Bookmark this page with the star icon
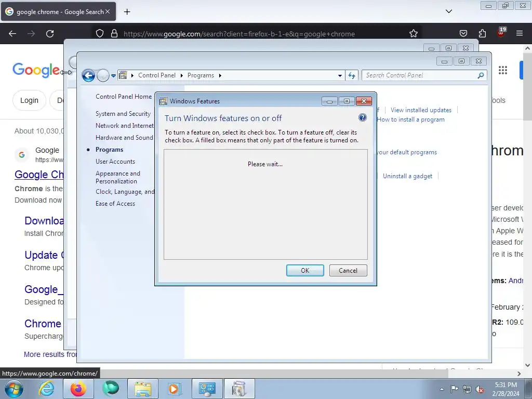This screenshot has width=532, height=399. click(x=413, y=34)
